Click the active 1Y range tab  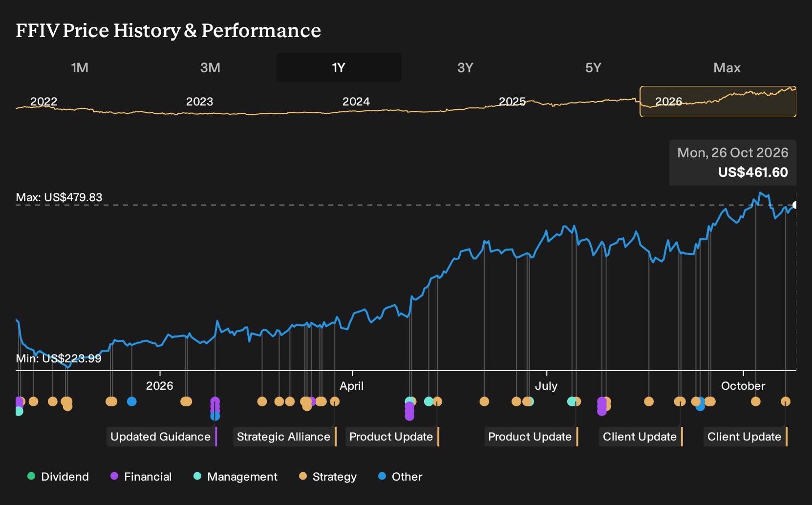pyautogui.click(x=339, y=67)
